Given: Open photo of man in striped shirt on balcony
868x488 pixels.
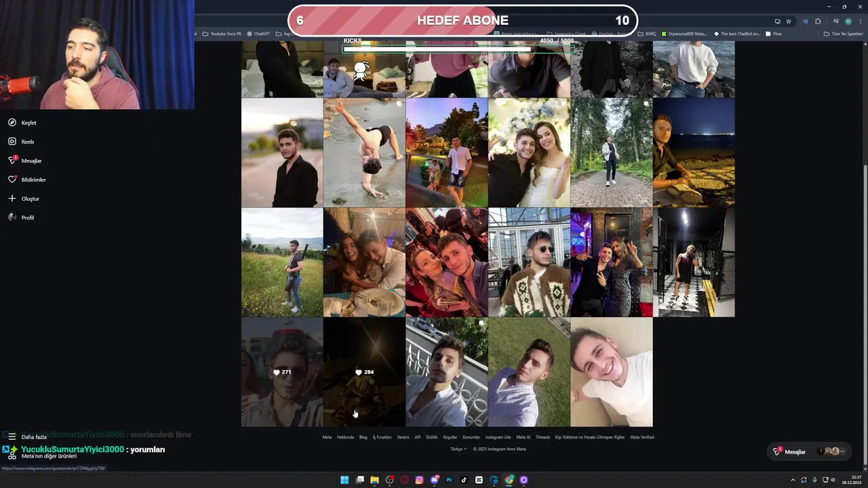Looking at the screenshot, I should pos(446,372).
